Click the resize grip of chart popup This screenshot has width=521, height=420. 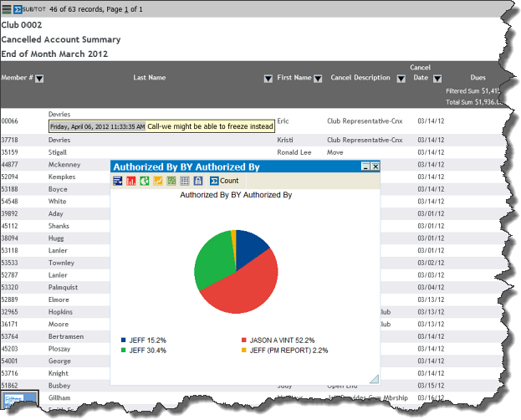[x=375, y=379]
